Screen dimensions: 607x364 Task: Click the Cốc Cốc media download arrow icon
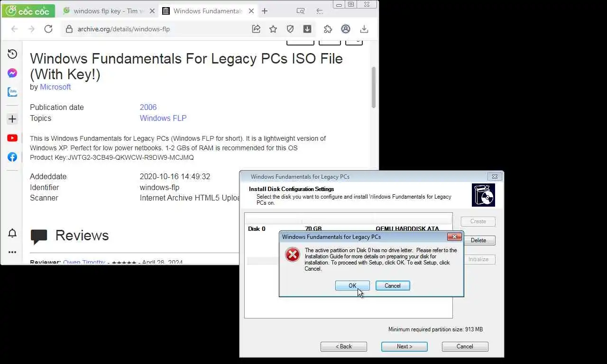[x=307, y=29]
